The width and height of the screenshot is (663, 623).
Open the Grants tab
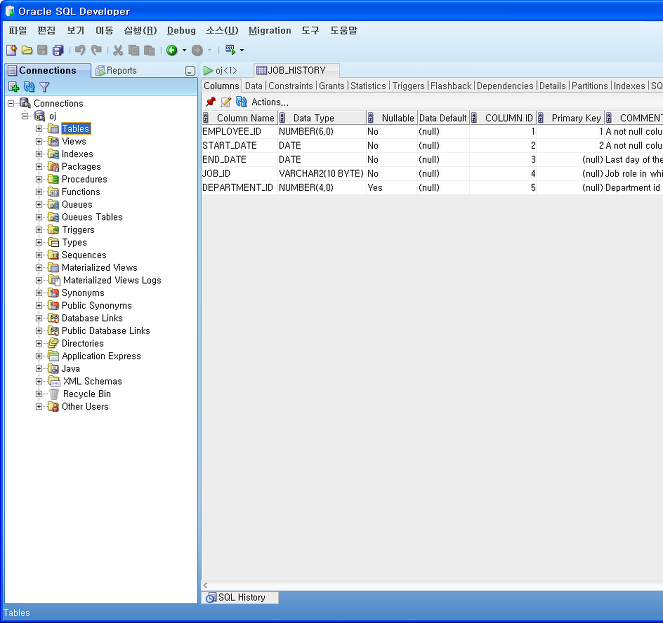(332, 86)
